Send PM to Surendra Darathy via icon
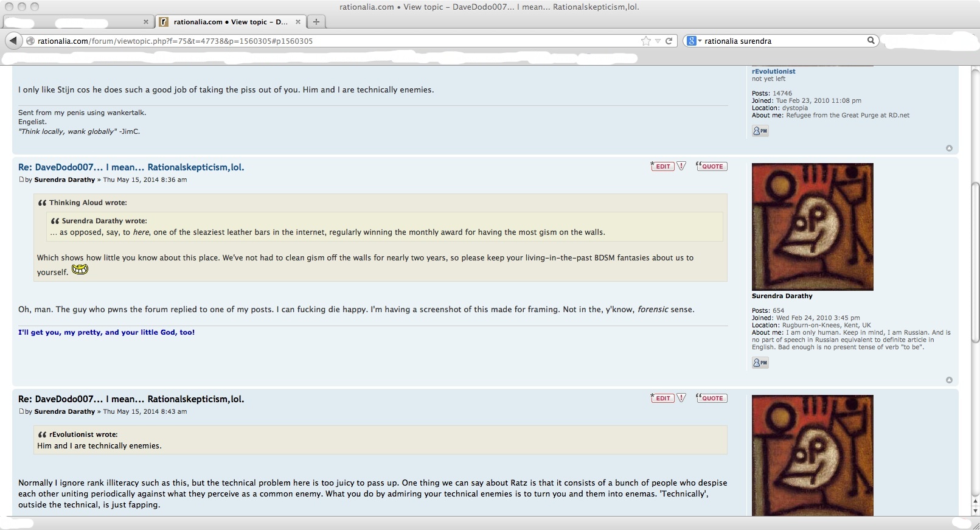 [x=760, y=363]
